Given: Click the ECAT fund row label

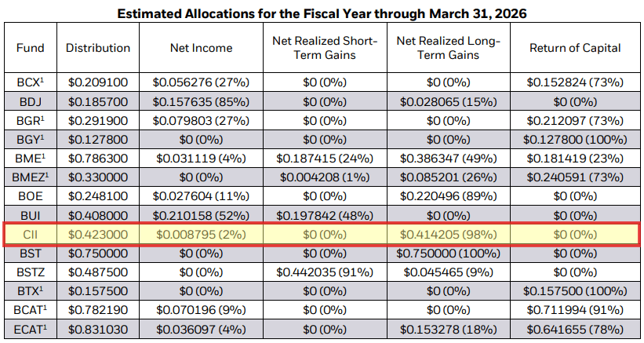Looking at the screenshot, I should (x=31, y=330).
